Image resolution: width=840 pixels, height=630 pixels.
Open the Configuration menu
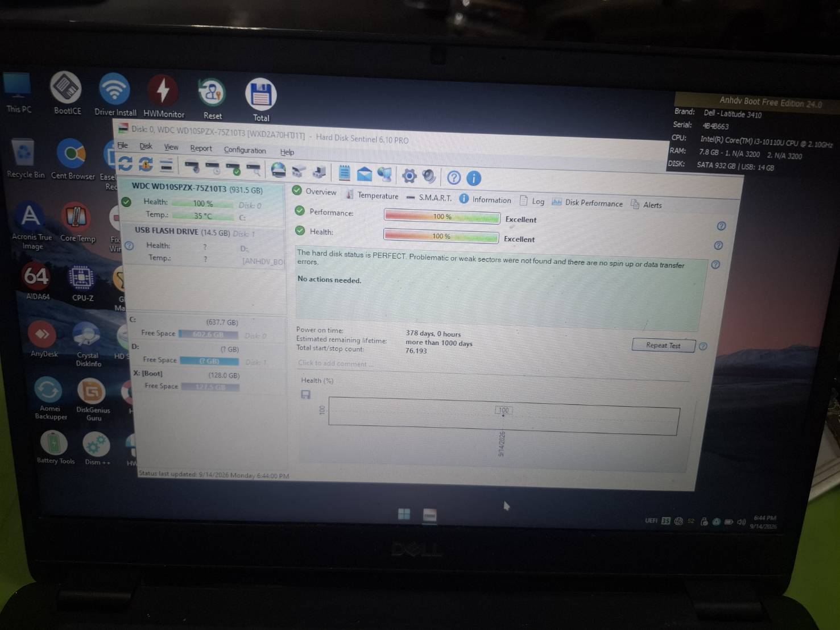tap(245, 150)
